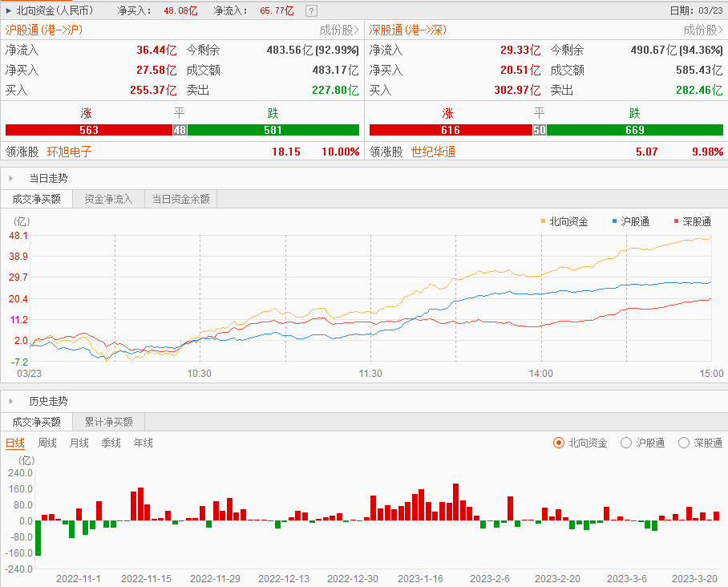The image size is (728, 587).
Task: Switch history chart to 月线
Action: [x=79, y=443]
